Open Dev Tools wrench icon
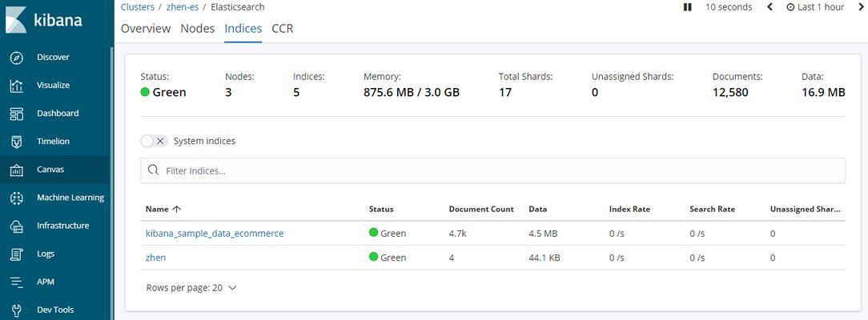The width and height of the screenshot is (868, 320). 17,310
